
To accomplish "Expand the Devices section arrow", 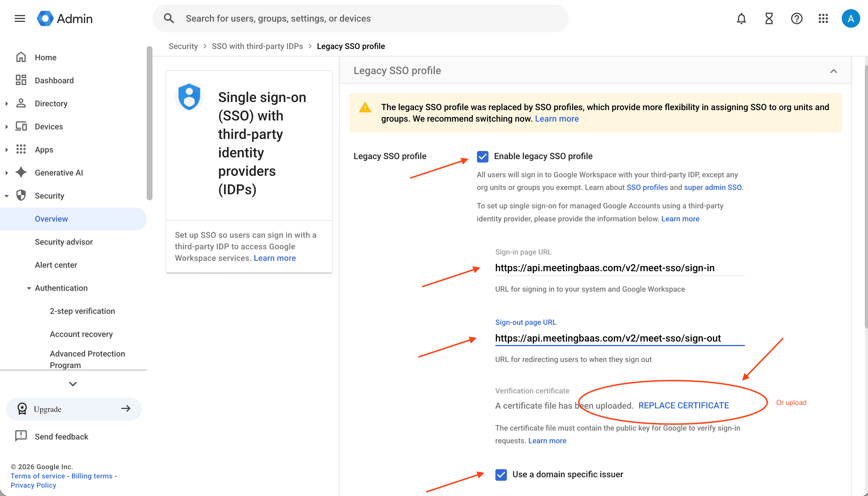I will pos(6,127).
